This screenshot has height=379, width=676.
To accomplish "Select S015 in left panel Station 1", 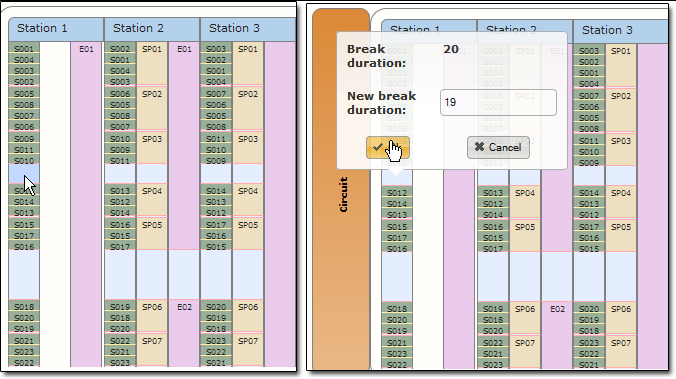I will pyautogui.click(x=24, y=225).
